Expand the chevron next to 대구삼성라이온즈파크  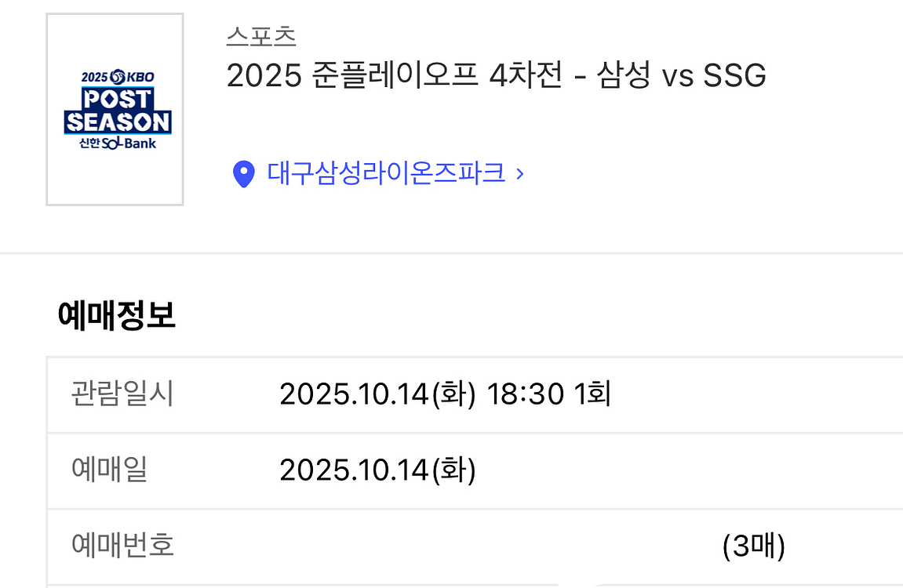point(519,174)
